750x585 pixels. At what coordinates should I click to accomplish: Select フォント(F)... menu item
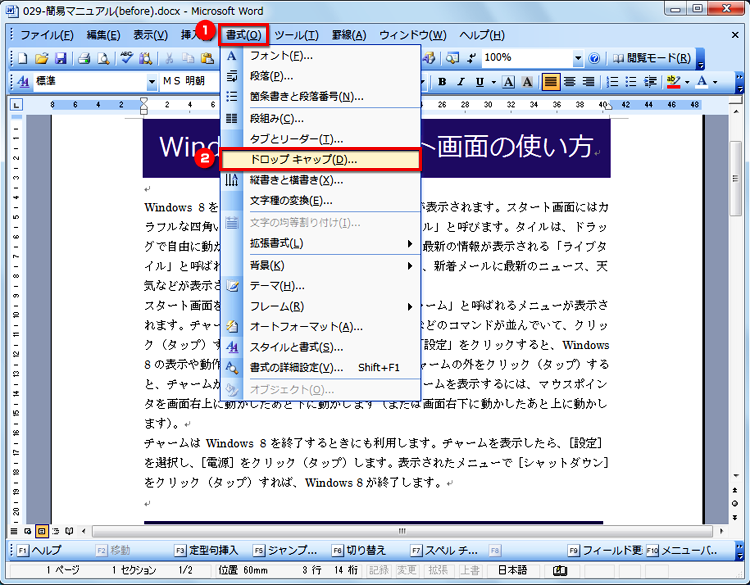tap(320, 56)
